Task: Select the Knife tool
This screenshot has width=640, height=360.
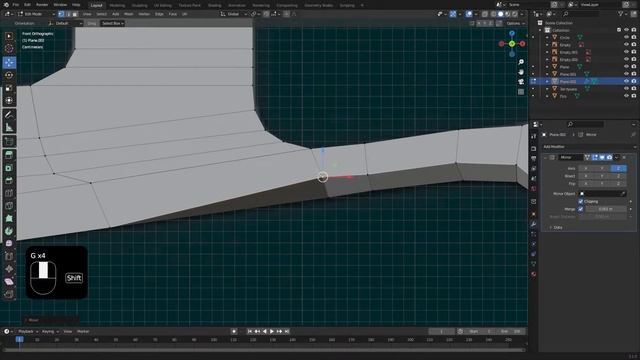Action: 9,206
